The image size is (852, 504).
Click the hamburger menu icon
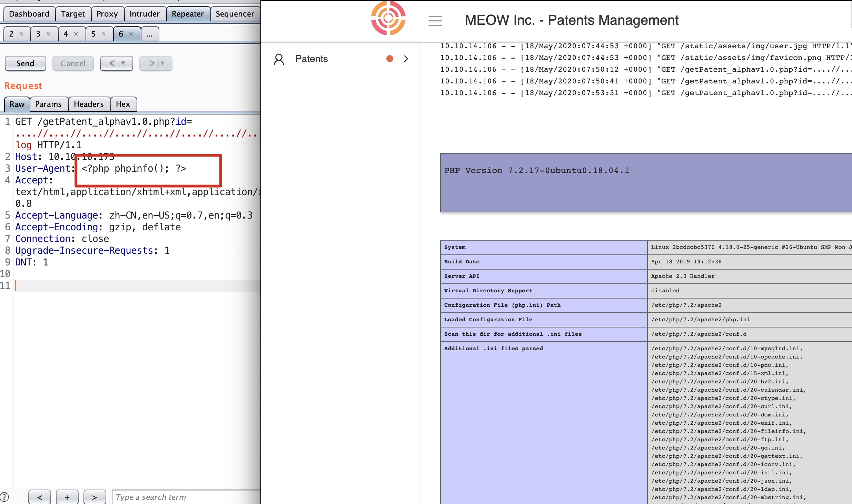coord(435,21)
